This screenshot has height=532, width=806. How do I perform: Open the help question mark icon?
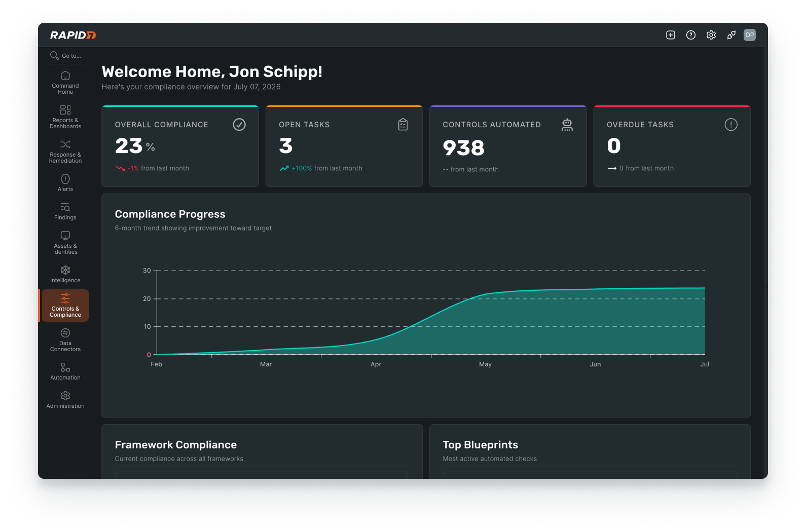pyautogui.click(x=691, y=35)
